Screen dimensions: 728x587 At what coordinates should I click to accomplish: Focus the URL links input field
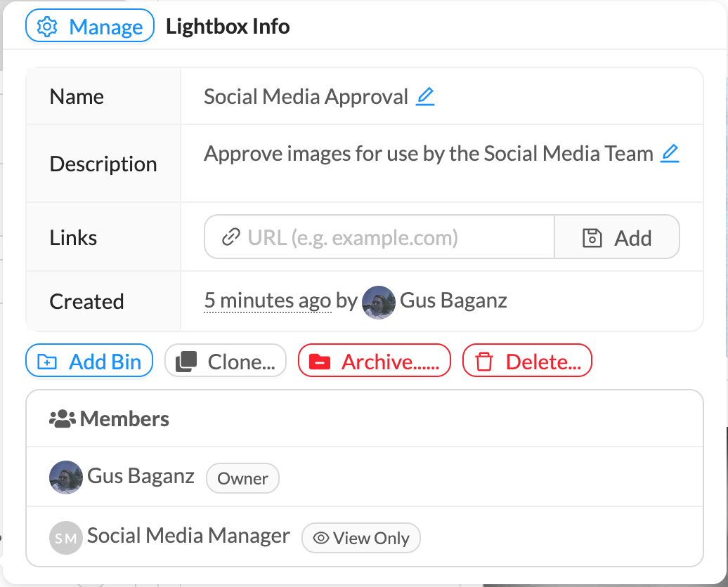394,237
